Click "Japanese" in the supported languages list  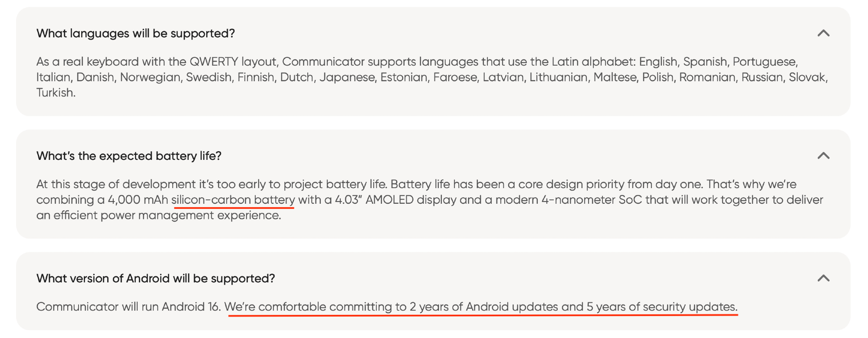pyautogui.click(x=347, y=77)
